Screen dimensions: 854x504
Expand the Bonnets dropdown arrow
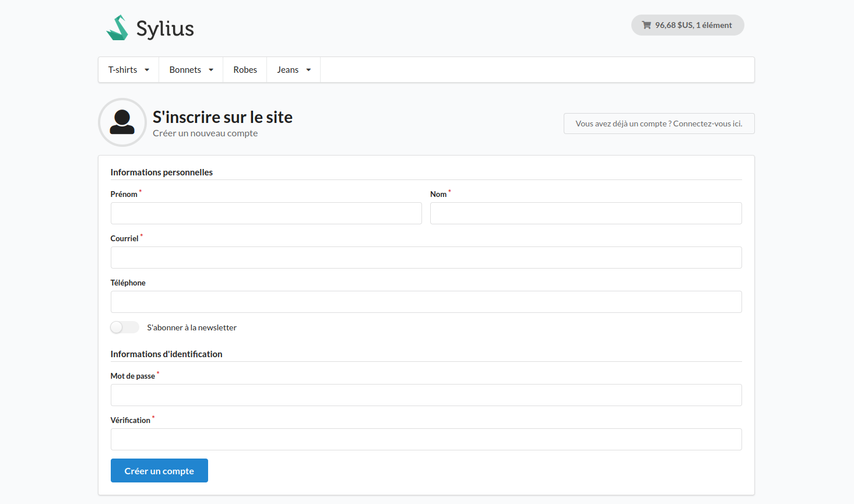(211, 70)
